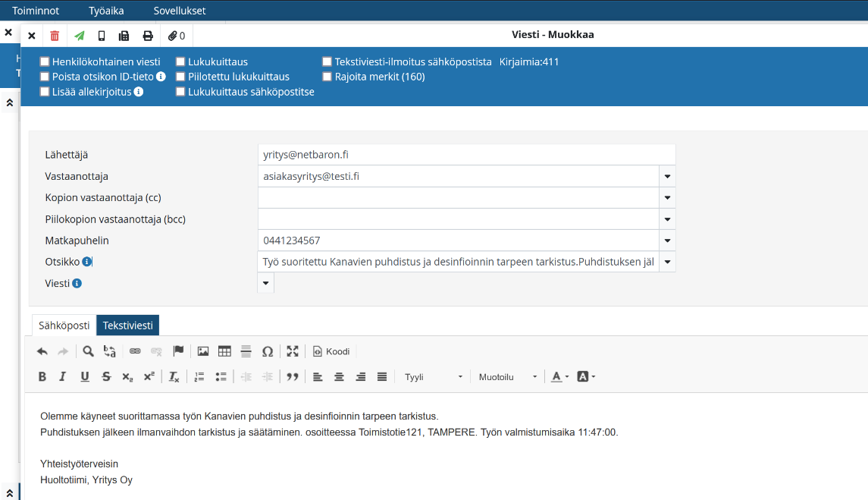Open attachments via paperclip icon
This screenshot has height=500, width=868.
point(177,36)
